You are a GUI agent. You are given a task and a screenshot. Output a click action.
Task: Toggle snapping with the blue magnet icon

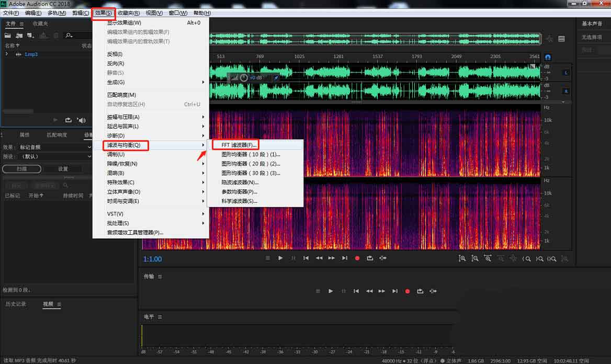[548, 57]
